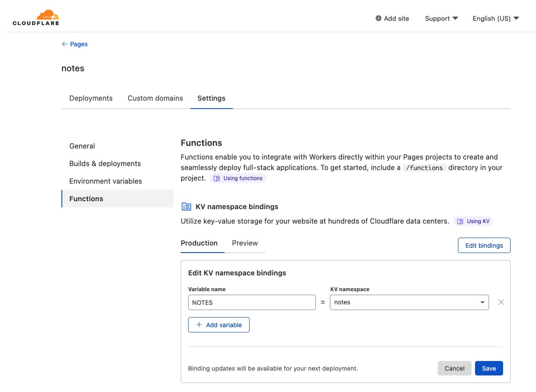
Task: Select Functions in the sidebar
Action: pyautogui.click(x=118, y=199)
